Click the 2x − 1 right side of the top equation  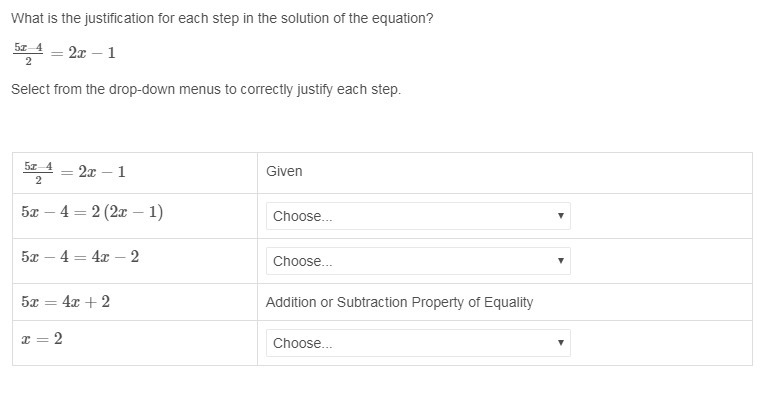pyautogui.click(x=92, y=52)
